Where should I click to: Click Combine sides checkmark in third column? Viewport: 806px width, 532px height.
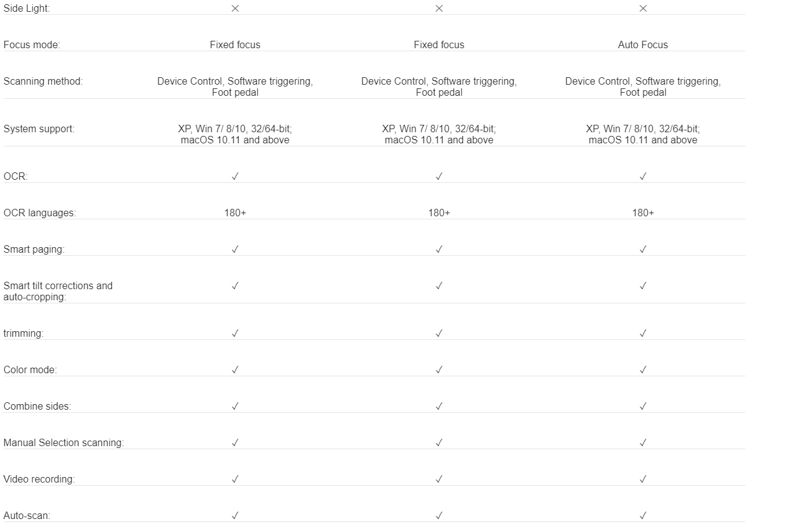click(643, 406)
